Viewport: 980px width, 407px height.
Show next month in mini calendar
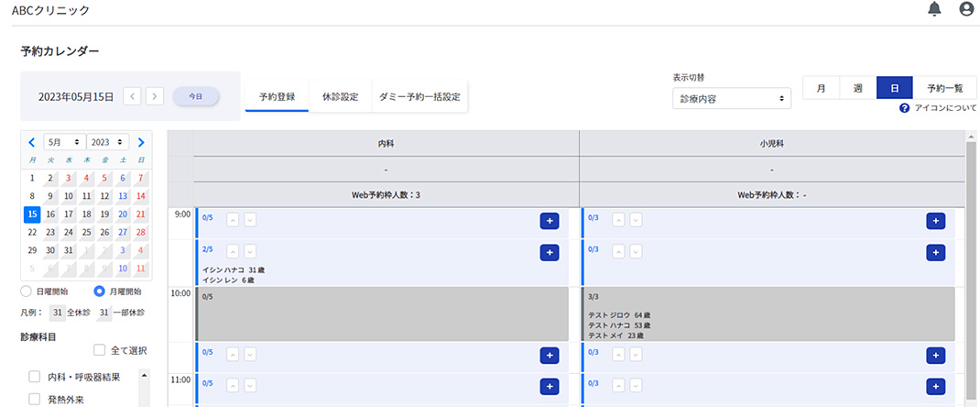(141, 143)
